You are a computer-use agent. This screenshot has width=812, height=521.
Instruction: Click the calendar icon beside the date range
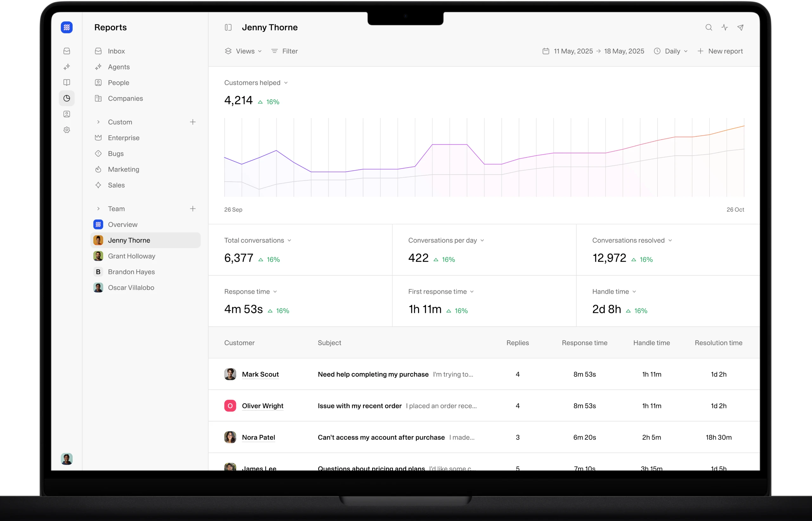(x=546, y=51)
